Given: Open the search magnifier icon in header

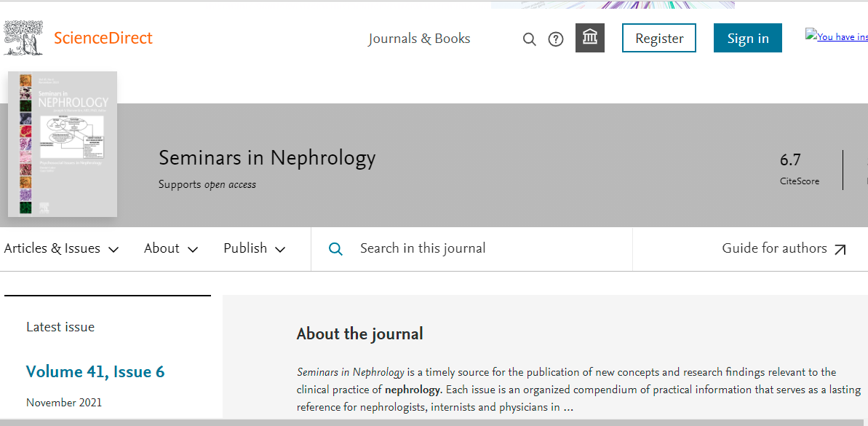Looking at the screenshot, I should coord(530,39).
